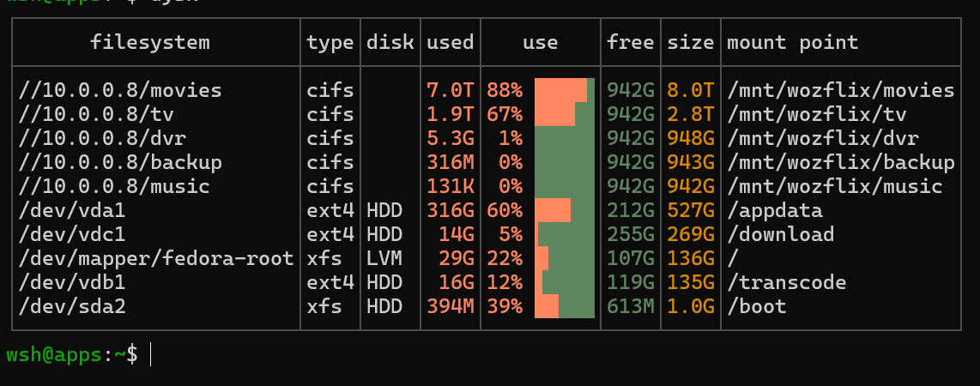
Task: Click the //10.0.0.8/backup filesystem entry
Action: (120, 162)
